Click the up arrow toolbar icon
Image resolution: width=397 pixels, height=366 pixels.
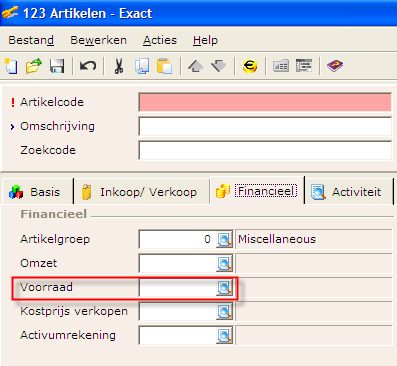click(196, 66)
